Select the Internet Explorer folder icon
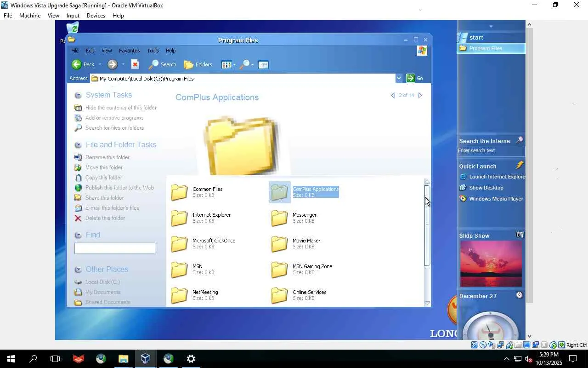The height and width of the screenshot is (368, 588). pos(179,218)
